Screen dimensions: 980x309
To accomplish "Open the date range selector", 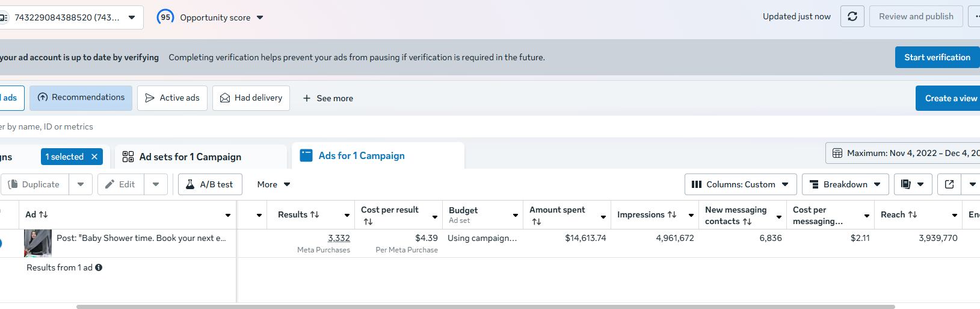I will tap(902, 153).
